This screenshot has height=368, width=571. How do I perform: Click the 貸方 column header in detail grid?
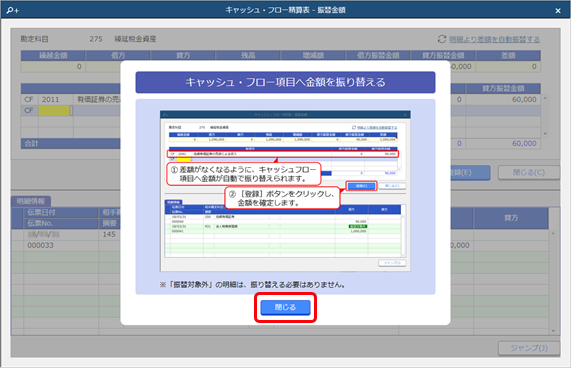click(x=511, y=218)
